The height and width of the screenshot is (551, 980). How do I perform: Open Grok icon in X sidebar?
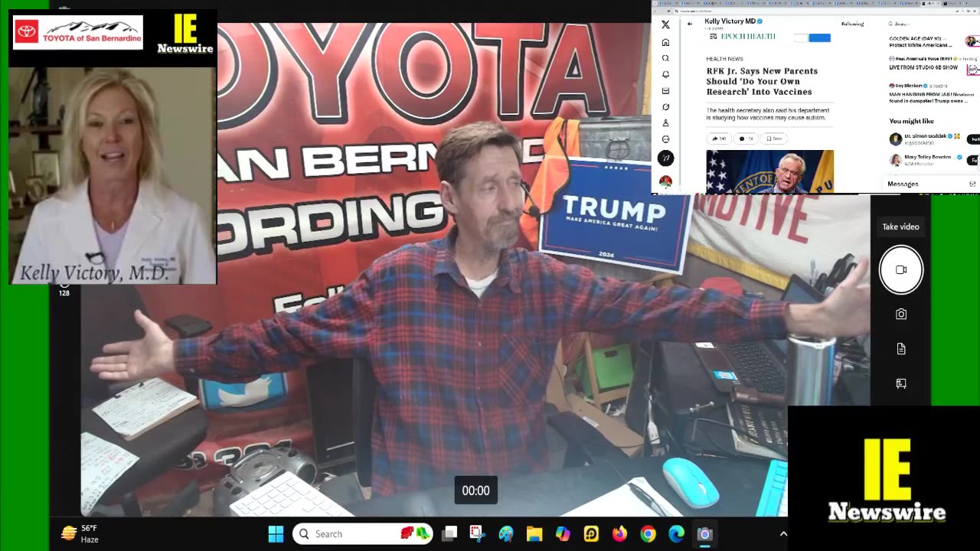tap(665, 106)
